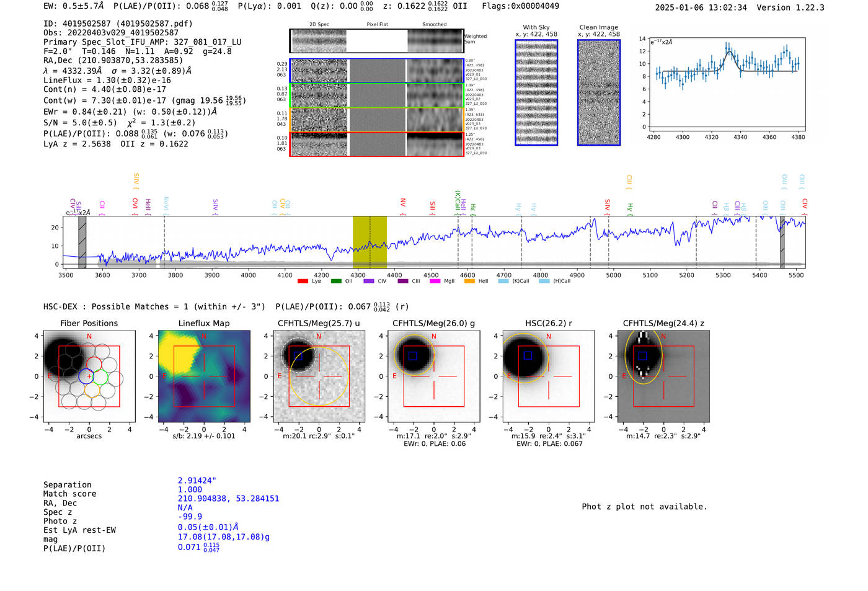Click the match score value 1.000
Image resolution: width=868 pixels, height=591 pixels.
190,489
